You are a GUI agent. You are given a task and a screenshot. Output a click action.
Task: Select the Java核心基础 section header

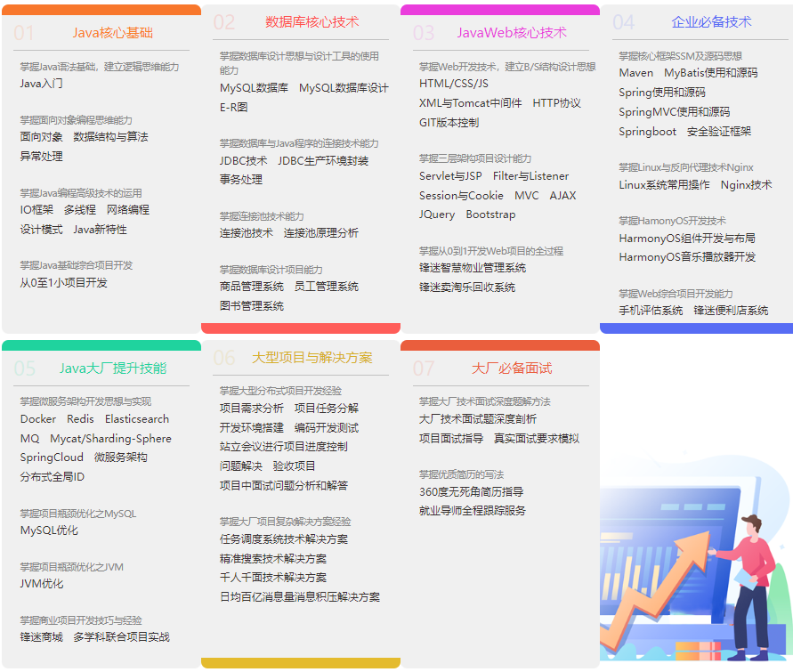point(114,30)
